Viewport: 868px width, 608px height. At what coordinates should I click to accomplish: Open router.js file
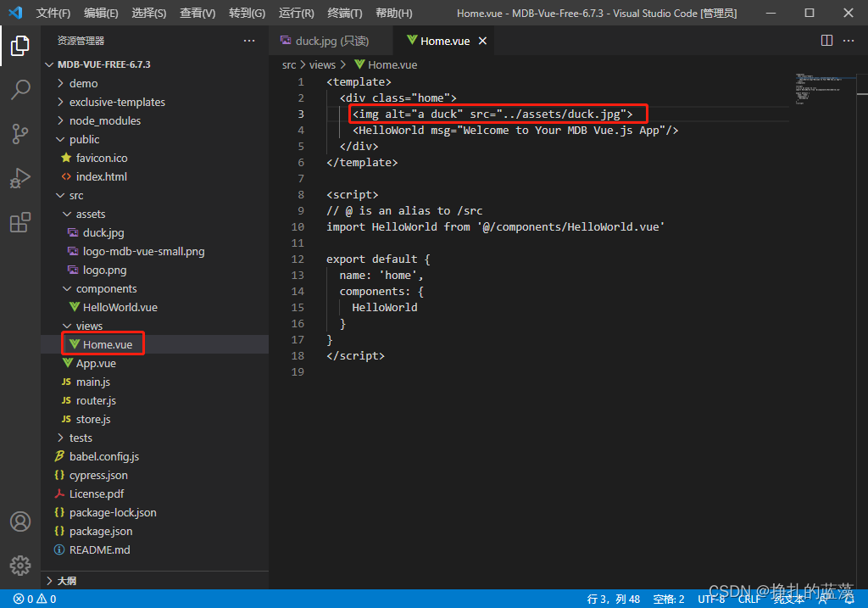pyautogui.click(x=96, y=400)
